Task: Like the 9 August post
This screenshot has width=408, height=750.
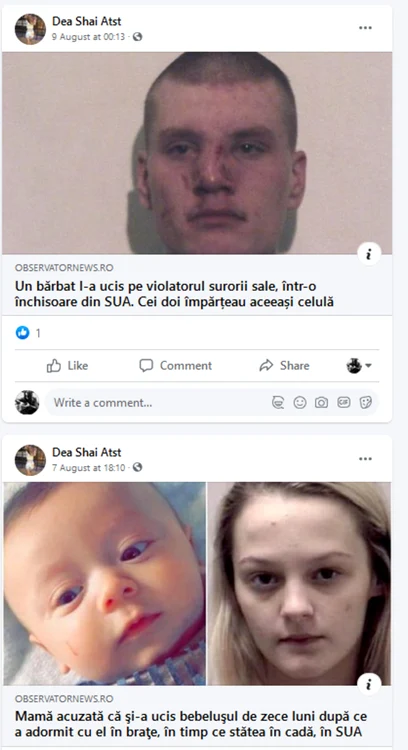Action: click(x=67, y=366)
